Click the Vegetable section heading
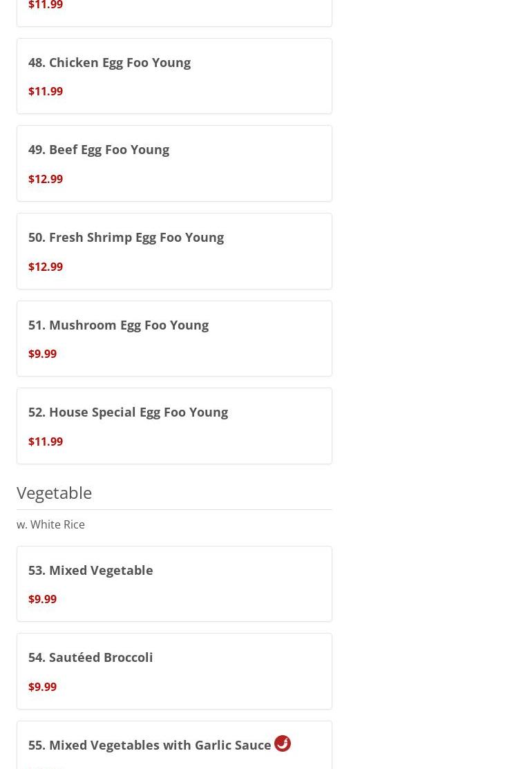The width and height of the screenshot is (532, 769). pyautogui.click(x=54, y=493)
